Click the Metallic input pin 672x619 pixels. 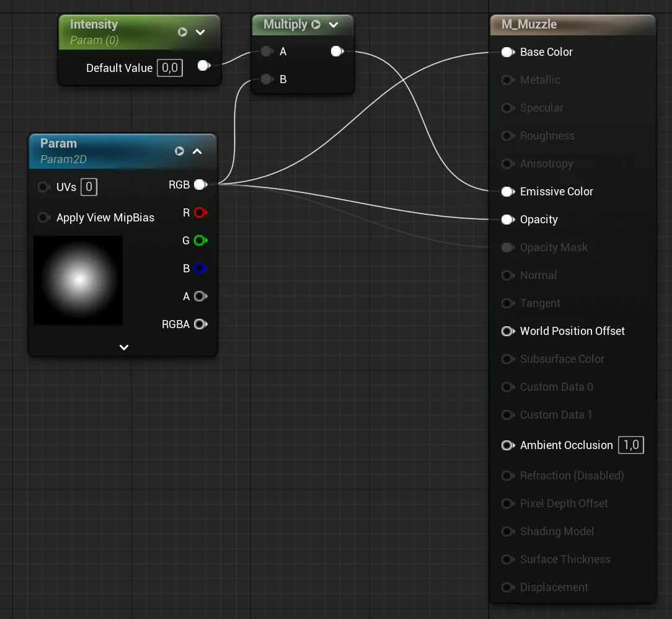pyautogui.click(x=508, y=80)
